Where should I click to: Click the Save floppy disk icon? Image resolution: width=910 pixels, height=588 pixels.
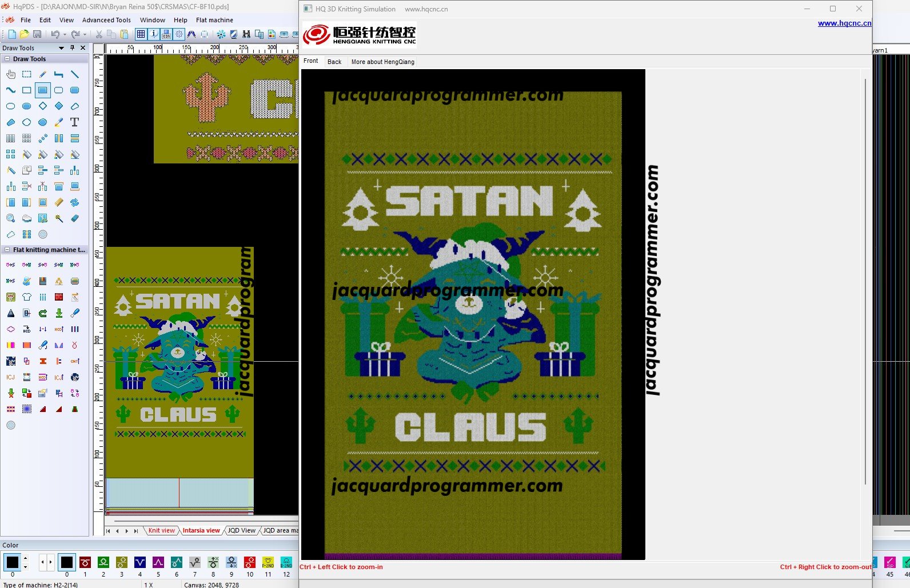tap(37, 34)
